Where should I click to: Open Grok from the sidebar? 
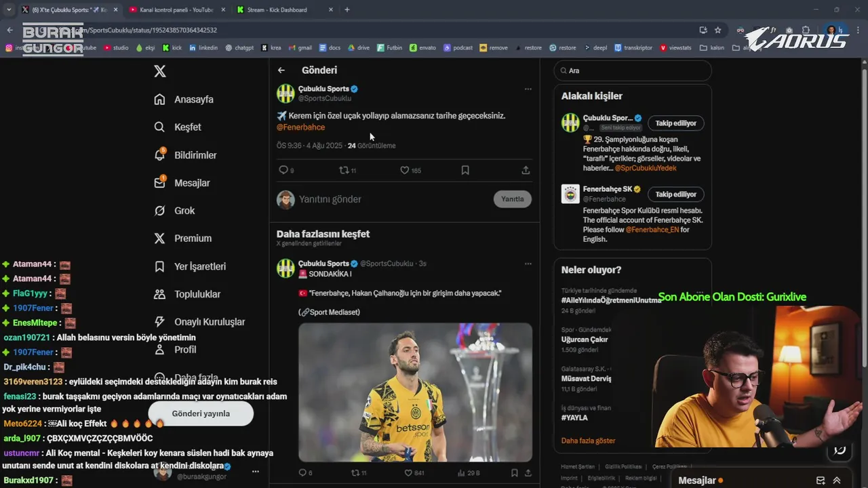tap(174, 211)
